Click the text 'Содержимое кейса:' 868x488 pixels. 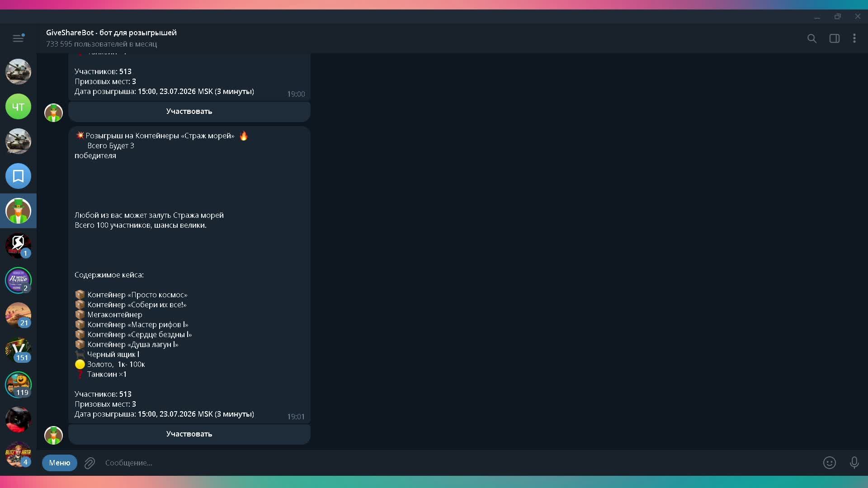click(x=109, y=275)
